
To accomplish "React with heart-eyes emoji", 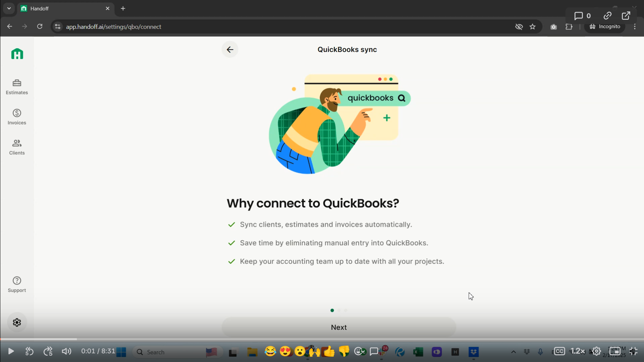I will (285, 351).
